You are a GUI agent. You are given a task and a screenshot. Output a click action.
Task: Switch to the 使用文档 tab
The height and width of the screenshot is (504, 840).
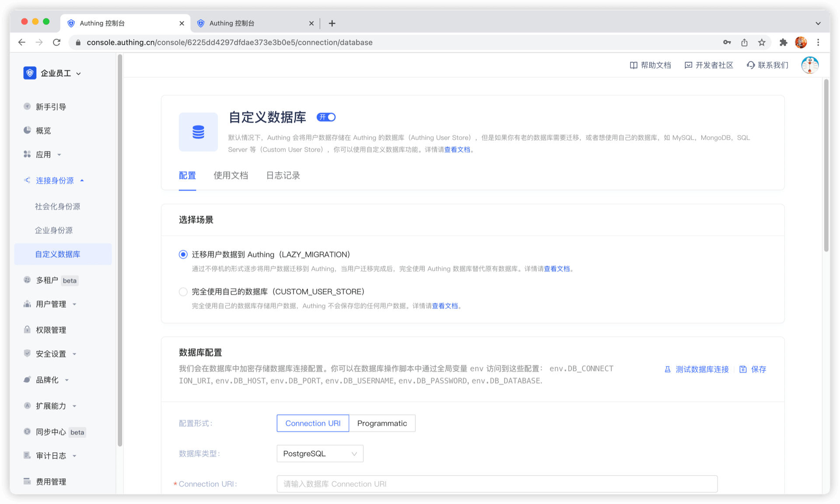pyautogui.click(x=231, y=176)
